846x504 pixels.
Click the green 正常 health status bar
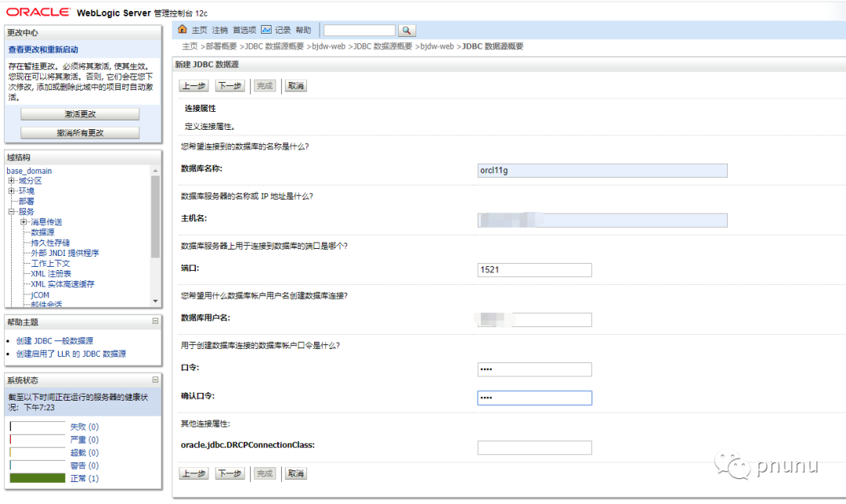click(x=38, y=478)
